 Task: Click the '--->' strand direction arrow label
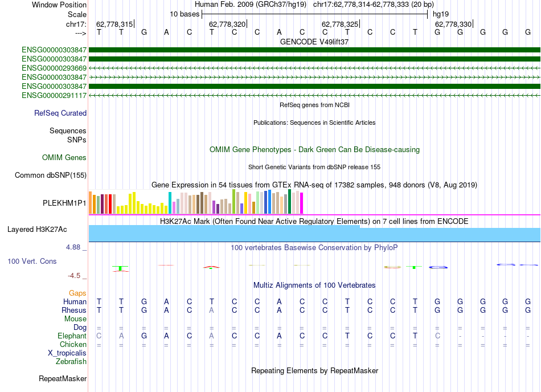(81, 34)
